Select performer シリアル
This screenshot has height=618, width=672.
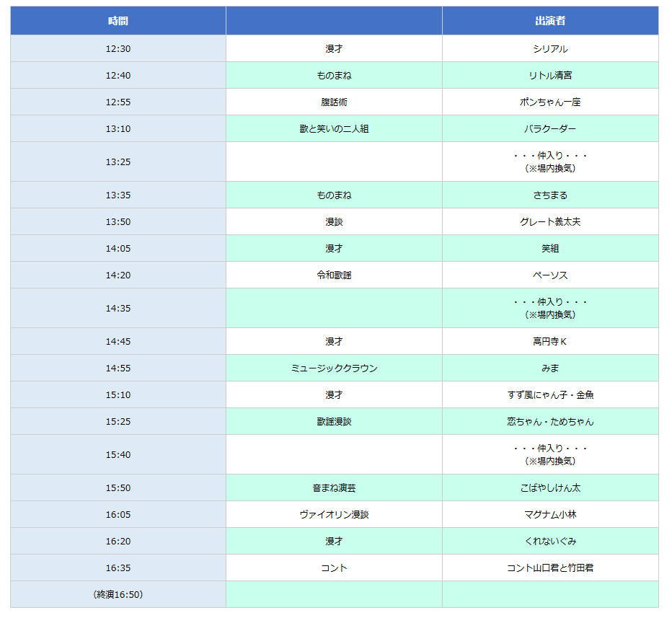pos(550,48)
